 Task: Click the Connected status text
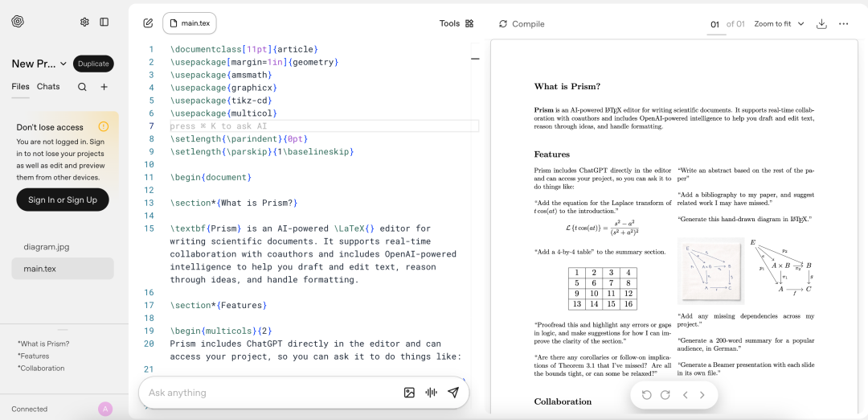(30, 409)
